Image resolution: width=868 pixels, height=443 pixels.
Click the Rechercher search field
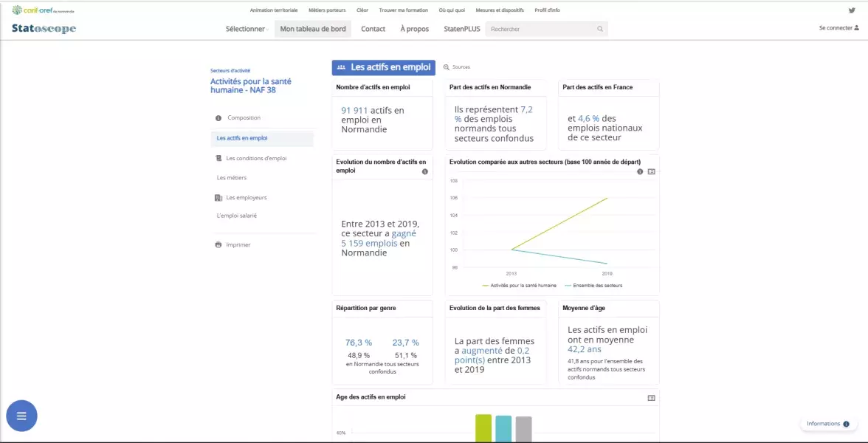point(541,29)
